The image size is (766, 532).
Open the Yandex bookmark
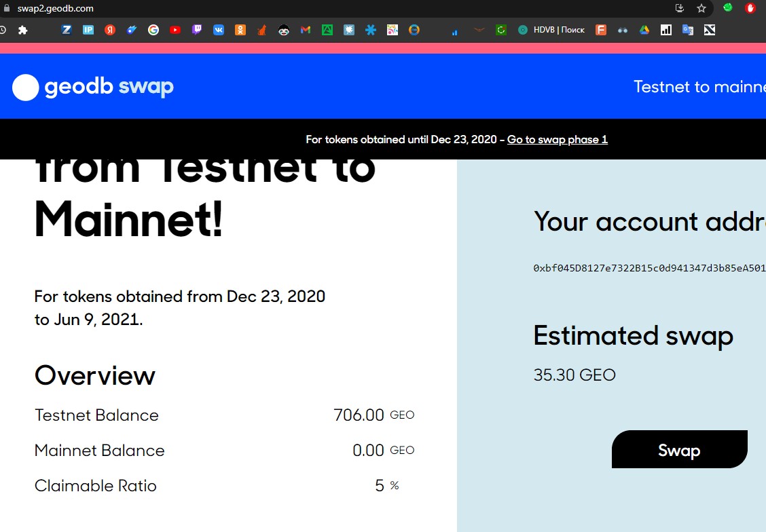110,31
